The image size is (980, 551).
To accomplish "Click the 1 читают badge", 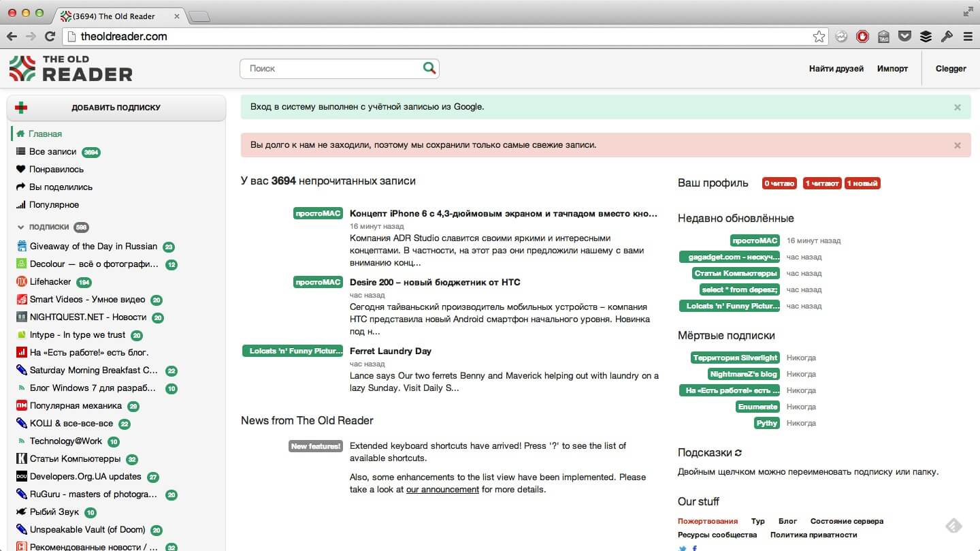I will point(821,183).
